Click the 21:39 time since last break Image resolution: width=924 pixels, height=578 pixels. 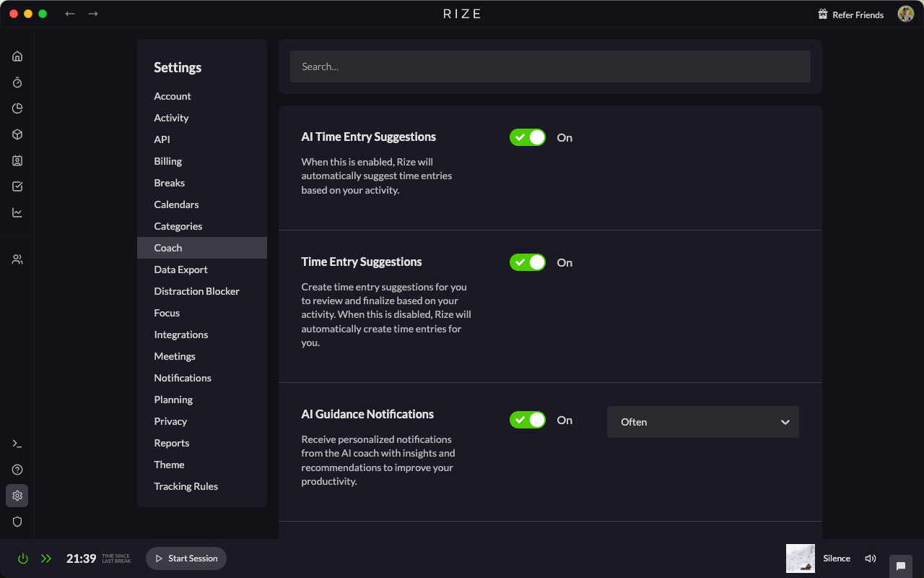(81, 558)
